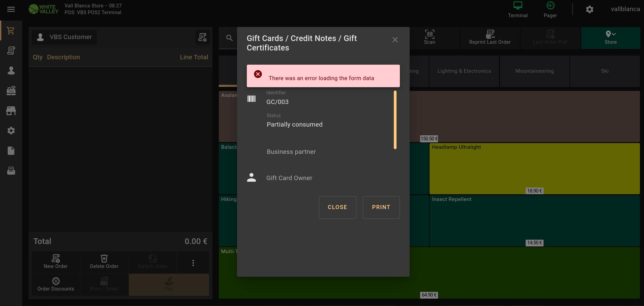Image resolution: width=644 pixels, height=306 pixels.
Task: Open the cash register sidebar icon
Action: tap(11, 91)
